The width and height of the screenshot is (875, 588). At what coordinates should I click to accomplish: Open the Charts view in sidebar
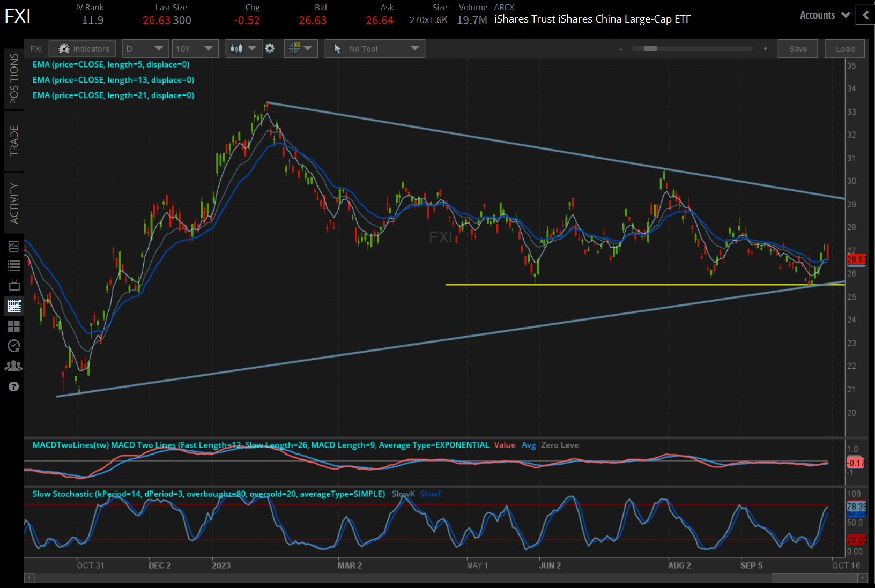[x=14, y=306]
